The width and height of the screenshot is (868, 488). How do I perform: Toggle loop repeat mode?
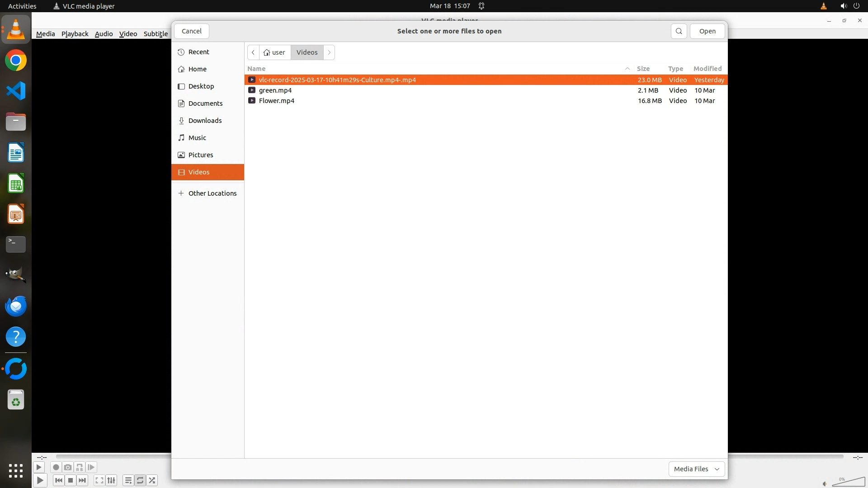[x=140, y=480]
